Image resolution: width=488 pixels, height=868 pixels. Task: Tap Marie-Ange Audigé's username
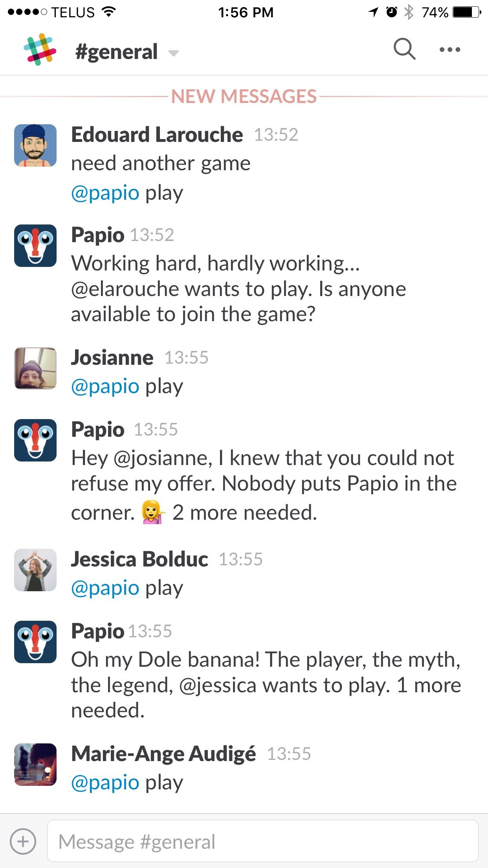(163, 754)
